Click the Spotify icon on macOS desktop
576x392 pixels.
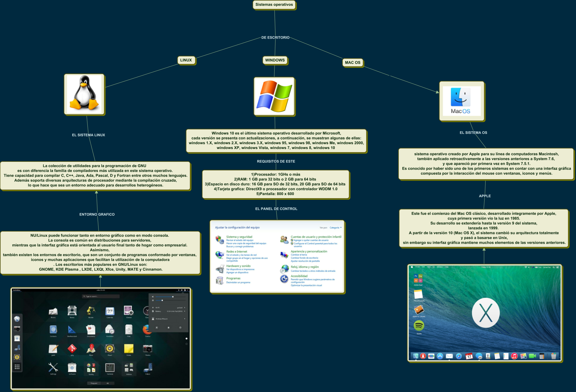419,326
